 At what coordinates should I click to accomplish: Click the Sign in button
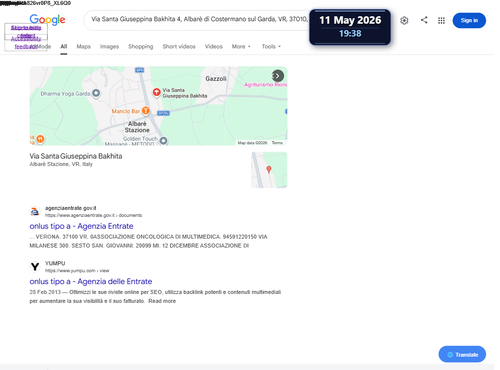click(469, 20)
